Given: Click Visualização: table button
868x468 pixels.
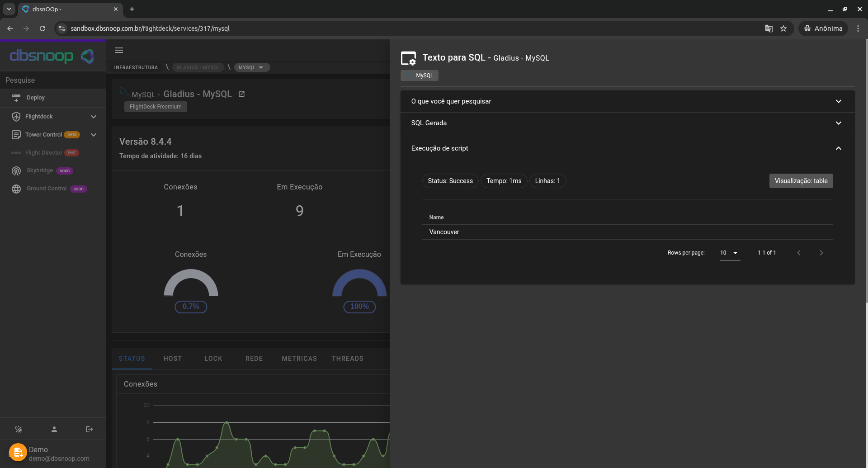Looking at the screenshot, I should pos(801,181).
